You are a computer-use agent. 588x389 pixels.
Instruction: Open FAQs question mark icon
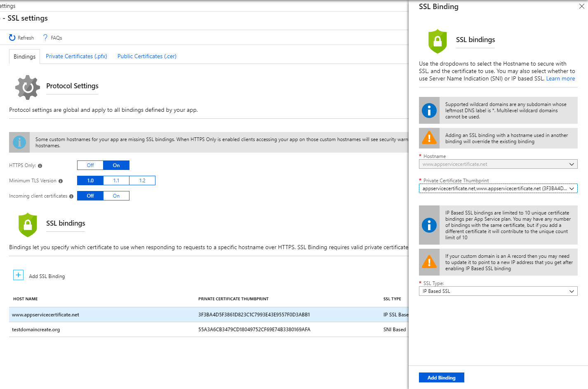45,38
